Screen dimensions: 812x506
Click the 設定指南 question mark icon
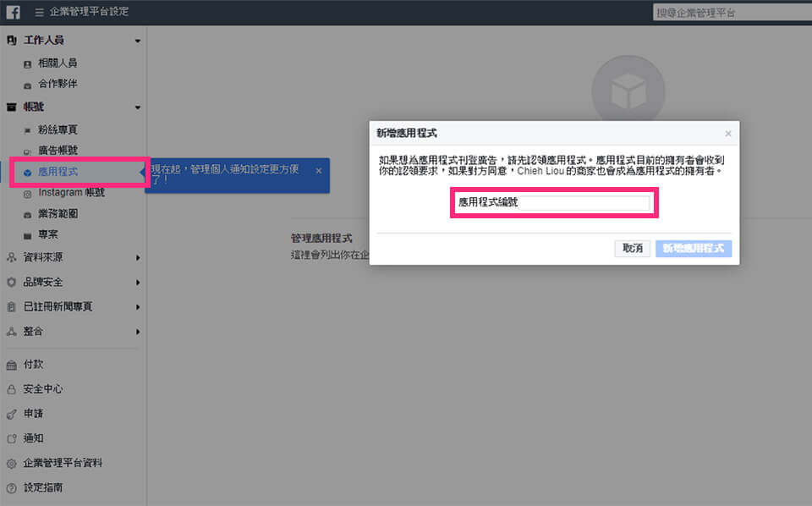(11, 488)
